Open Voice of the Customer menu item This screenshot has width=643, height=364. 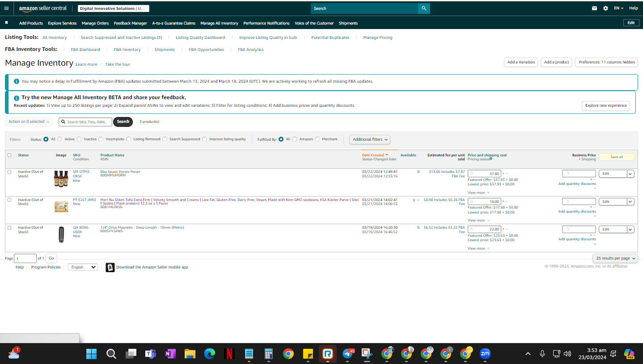click(x=314, y=23)
